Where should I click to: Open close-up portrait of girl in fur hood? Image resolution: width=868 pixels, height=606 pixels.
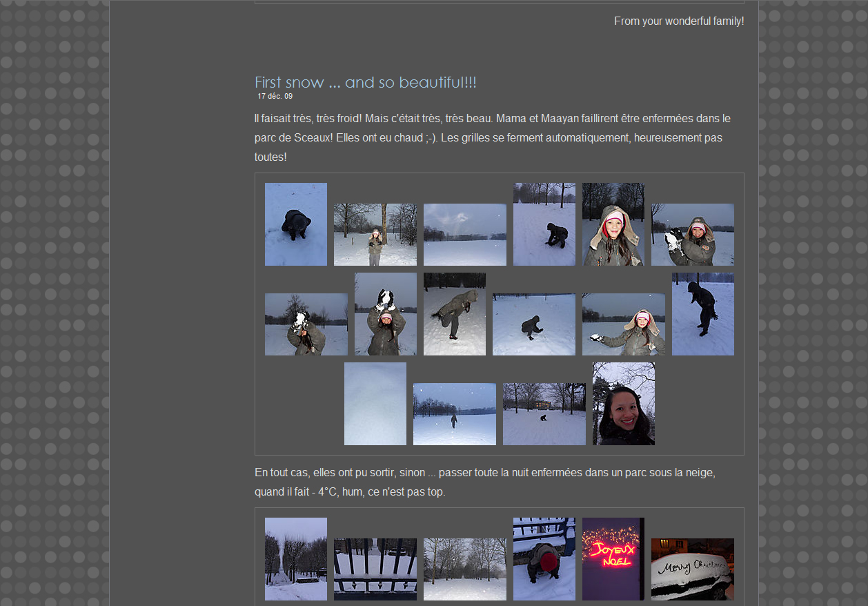[613, 224]
